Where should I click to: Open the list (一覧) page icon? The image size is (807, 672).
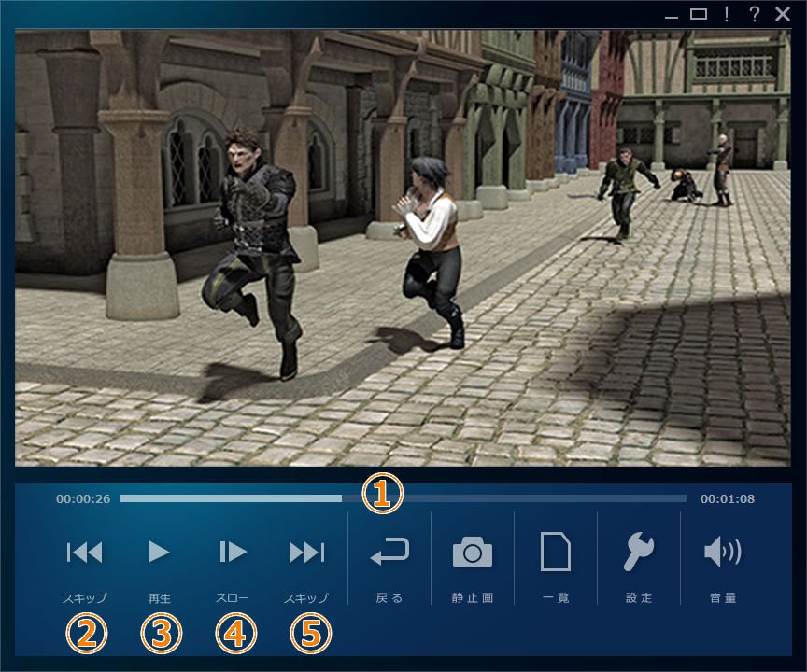(556, 553)
